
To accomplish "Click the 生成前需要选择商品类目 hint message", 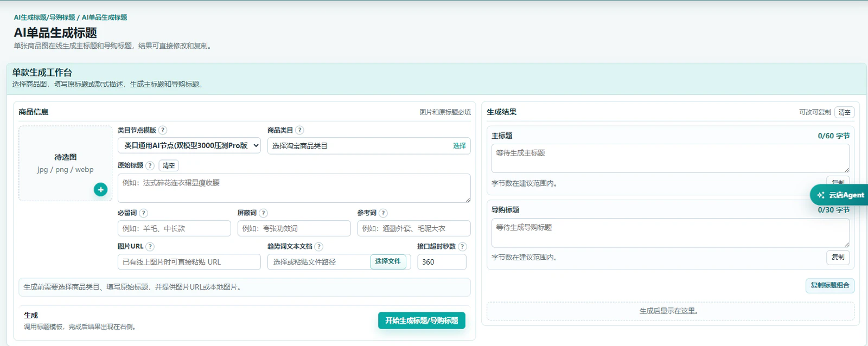I will tap(245, 287).
